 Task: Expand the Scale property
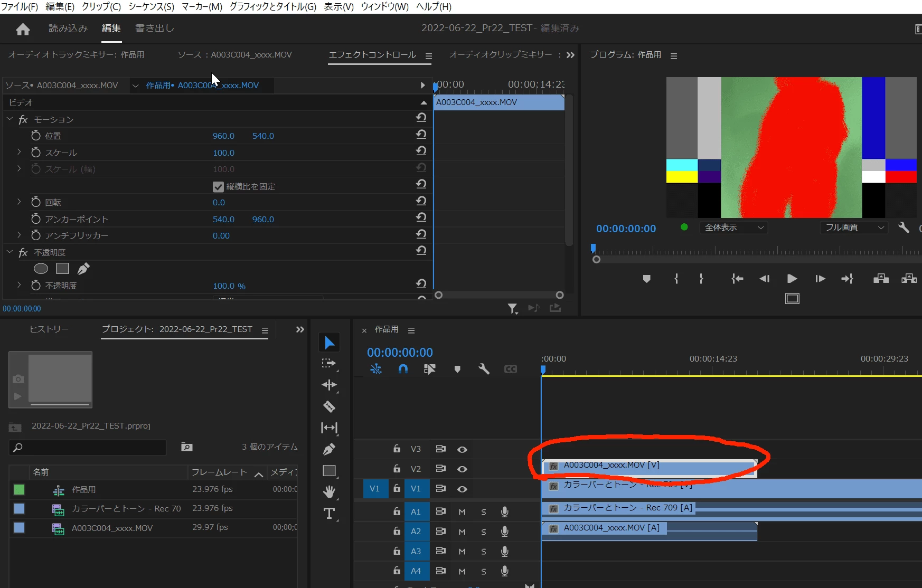[x=19, y=152]
